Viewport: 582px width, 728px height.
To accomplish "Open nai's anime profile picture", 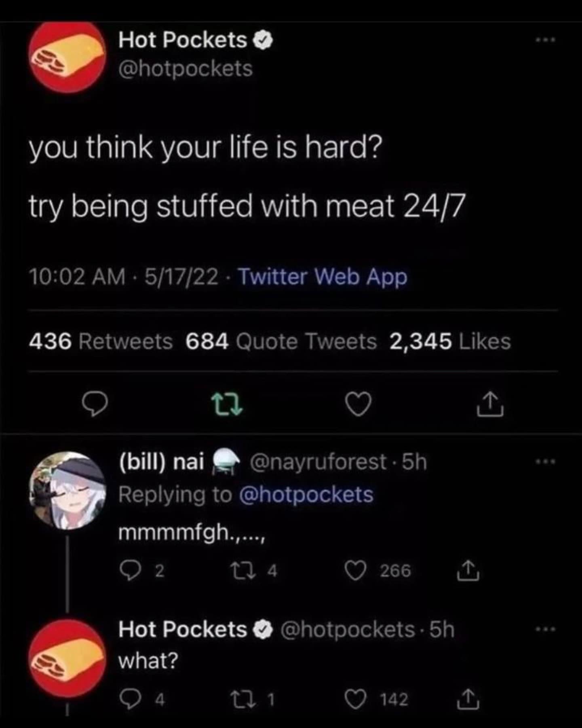I will [67, 490].
